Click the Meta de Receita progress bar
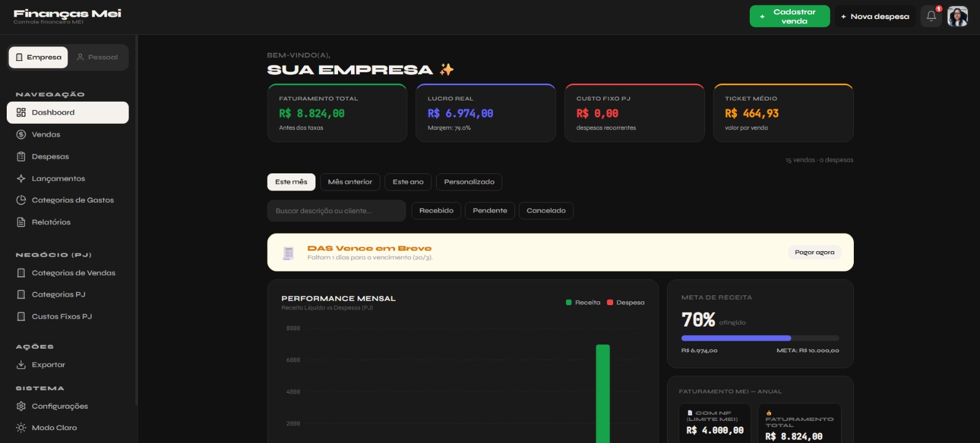Image resolution: width=980 pixels, height=443 pixels. (x=759, y=338)
